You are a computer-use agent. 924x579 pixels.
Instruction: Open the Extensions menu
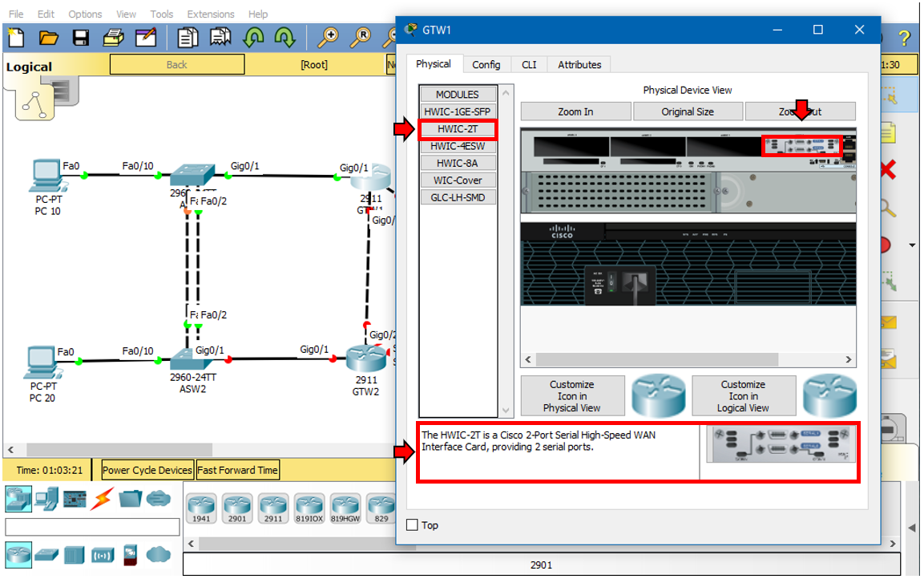pyautogui.click(x=210, y=14)
